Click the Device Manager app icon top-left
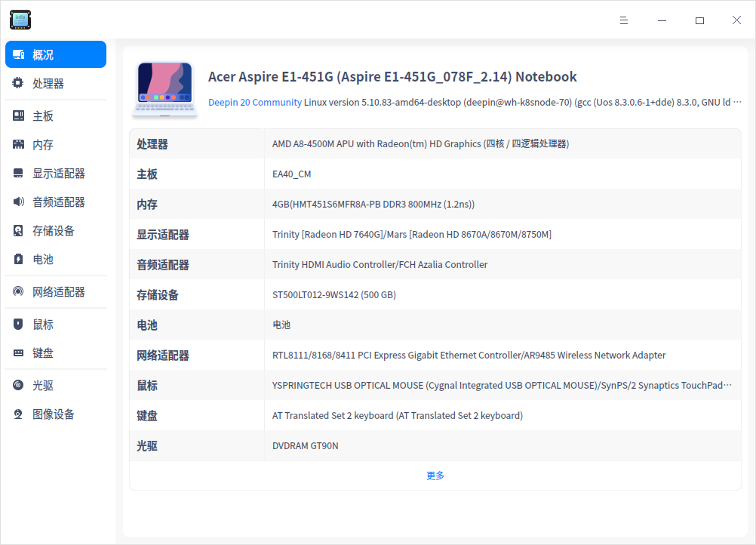 point(20,20)
